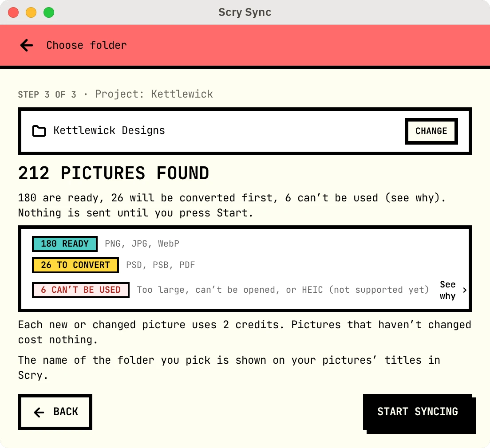Viewport: 490px width, 448px height.
Task: Click the PSD, PSB, PDF format text
Action: 160,265
